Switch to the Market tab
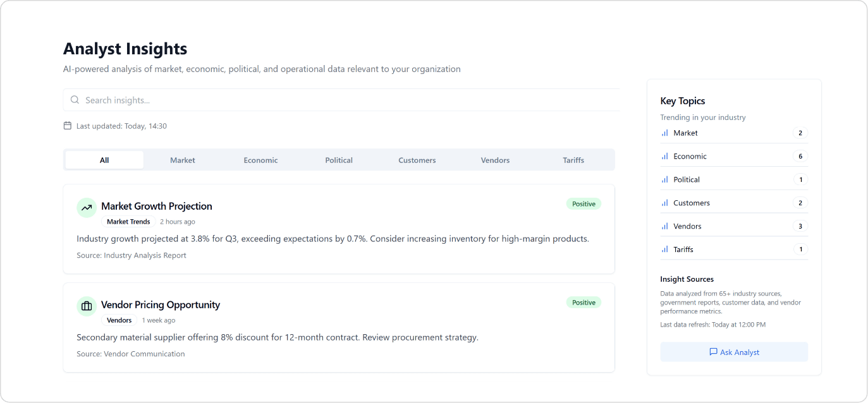The image size is (868, 403). [183, 160]
